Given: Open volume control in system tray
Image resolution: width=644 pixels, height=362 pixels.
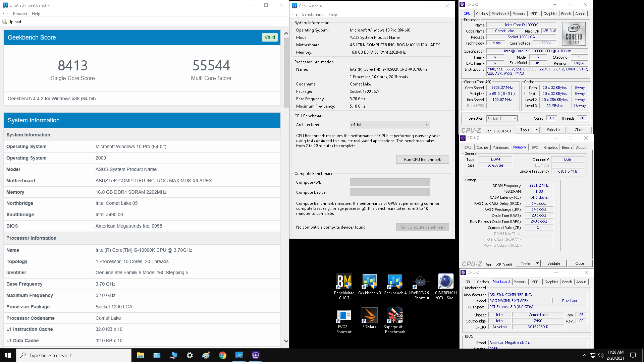Looking at the screenshot, I should (600, 355).
